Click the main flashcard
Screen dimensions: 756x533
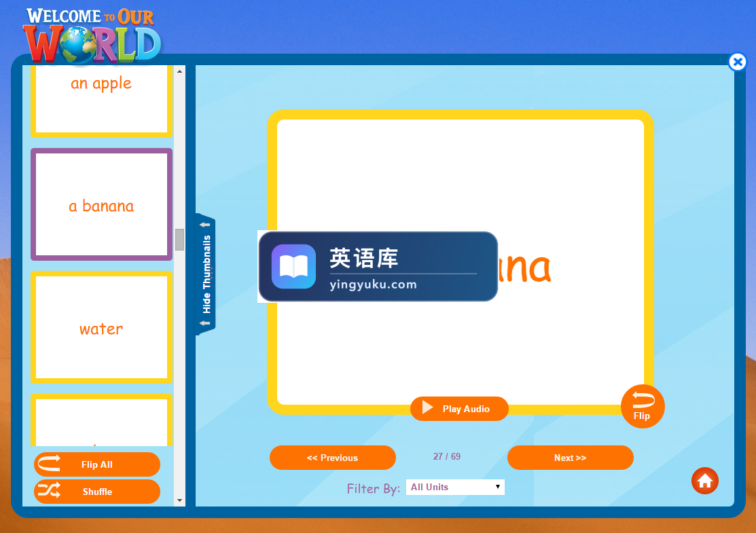tap(461, 262)
